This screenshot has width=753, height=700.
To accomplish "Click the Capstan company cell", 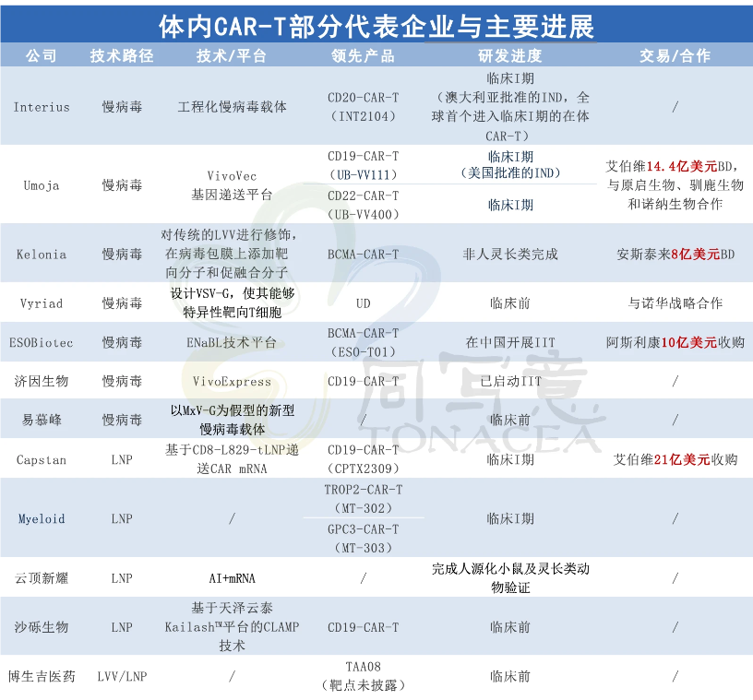I will coord(42,460).
